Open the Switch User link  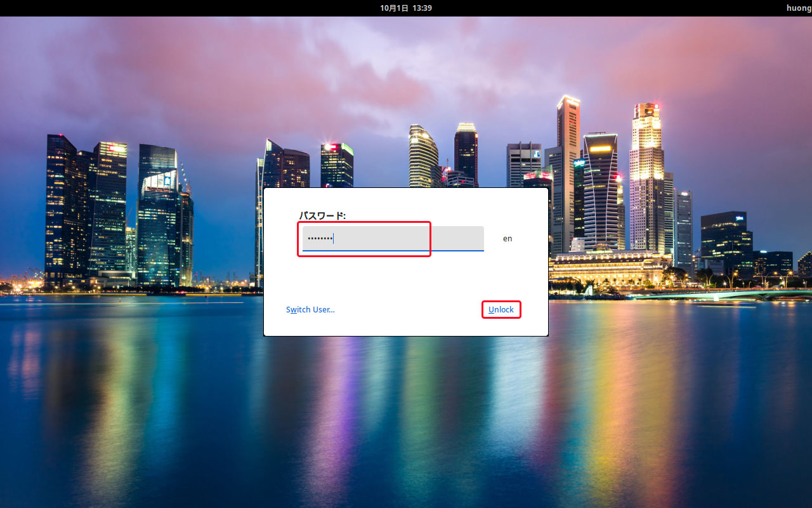click(310, 310)
